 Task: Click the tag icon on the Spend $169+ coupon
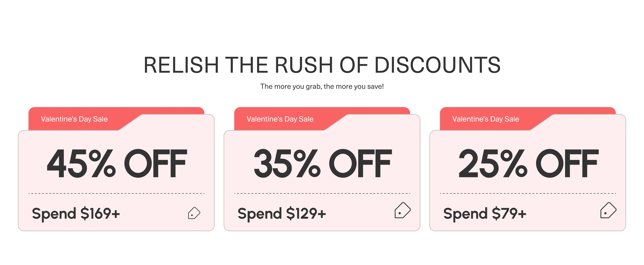click(194, 213)
